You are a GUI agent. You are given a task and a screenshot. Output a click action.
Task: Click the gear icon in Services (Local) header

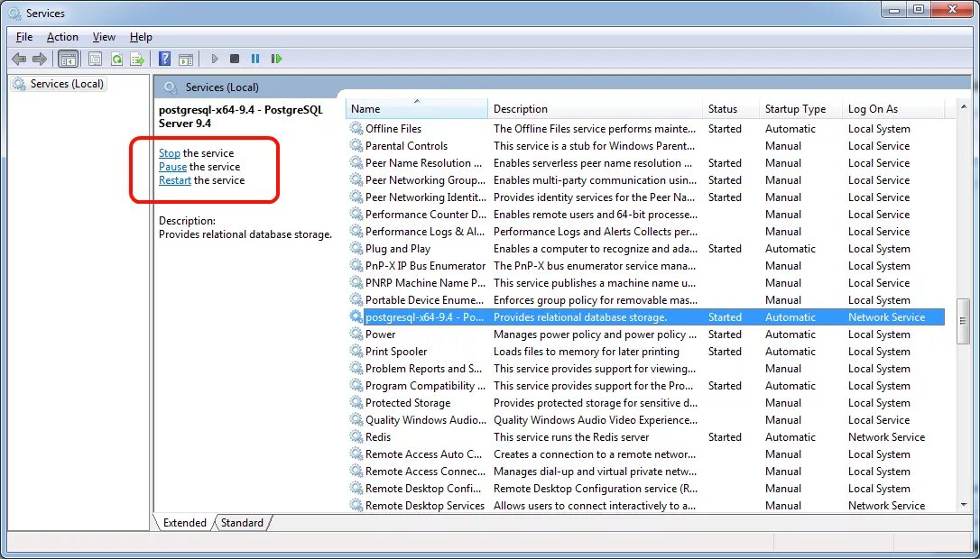point(170,87)
